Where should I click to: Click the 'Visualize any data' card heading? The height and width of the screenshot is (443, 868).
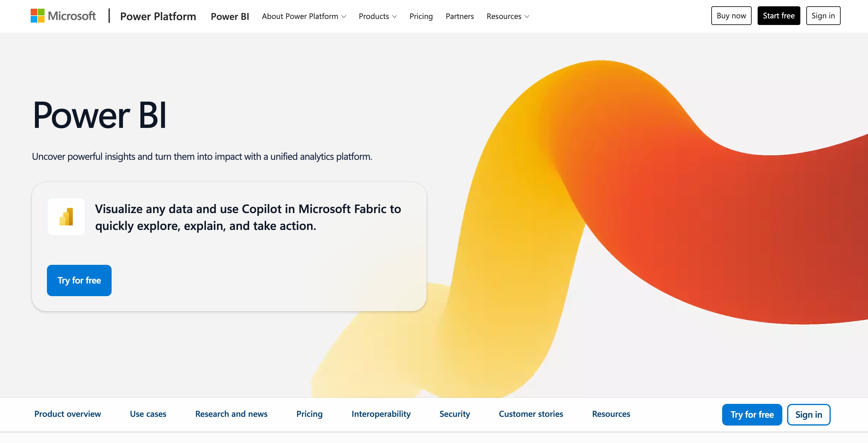[x=248, y=217]
